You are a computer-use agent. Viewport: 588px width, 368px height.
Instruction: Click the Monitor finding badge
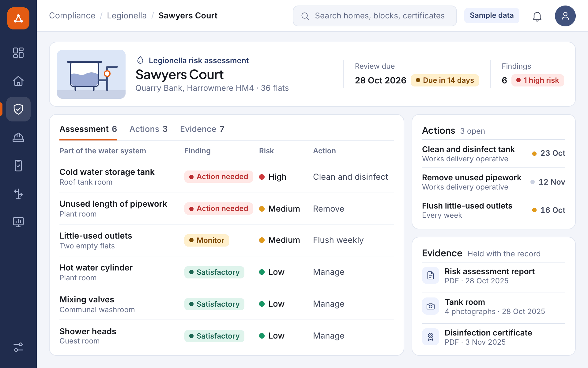(x=207, y=240)
